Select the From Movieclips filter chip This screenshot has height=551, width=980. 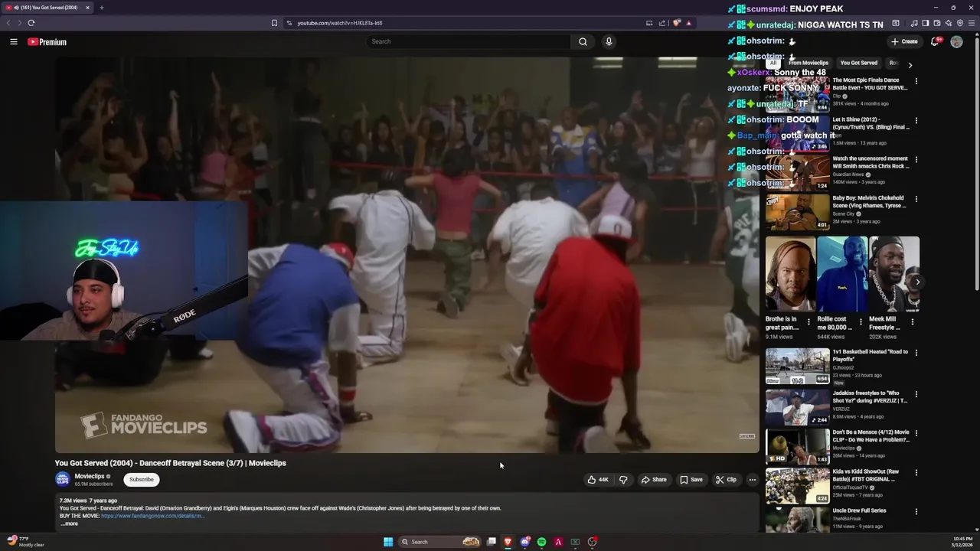pyautogui.click(x=808, y=63)
